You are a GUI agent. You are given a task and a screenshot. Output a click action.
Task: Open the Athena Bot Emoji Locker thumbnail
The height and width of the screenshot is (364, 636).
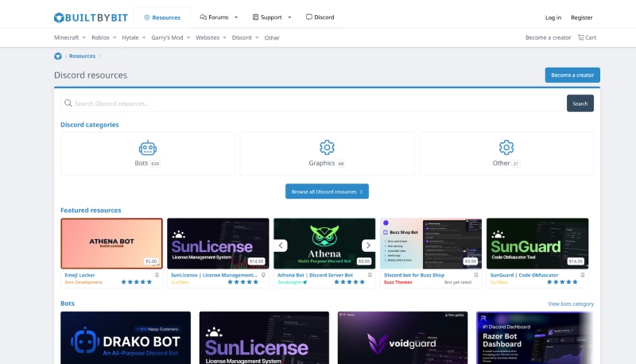(x=111, y=244)
